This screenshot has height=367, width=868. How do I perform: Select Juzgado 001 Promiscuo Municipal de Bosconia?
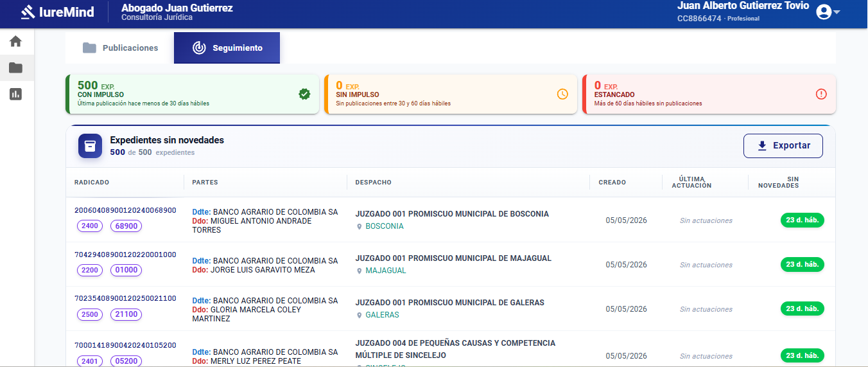tap(452, 214)
